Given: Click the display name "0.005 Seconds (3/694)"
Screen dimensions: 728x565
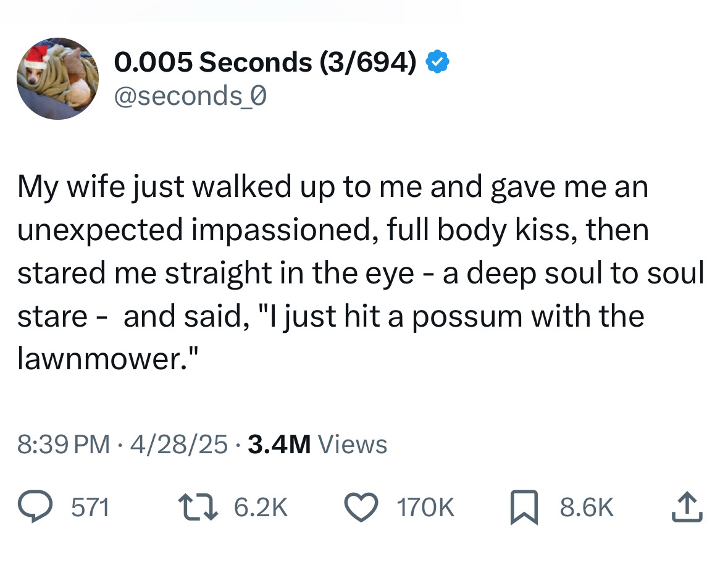Looking at the screenshot, I should coord(266,62).
